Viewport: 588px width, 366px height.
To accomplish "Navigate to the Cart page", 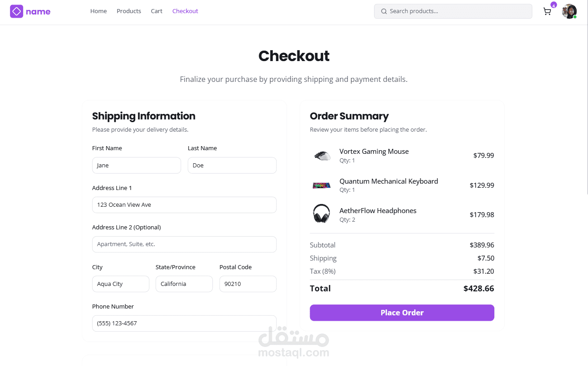I will [x=157, y=11].
